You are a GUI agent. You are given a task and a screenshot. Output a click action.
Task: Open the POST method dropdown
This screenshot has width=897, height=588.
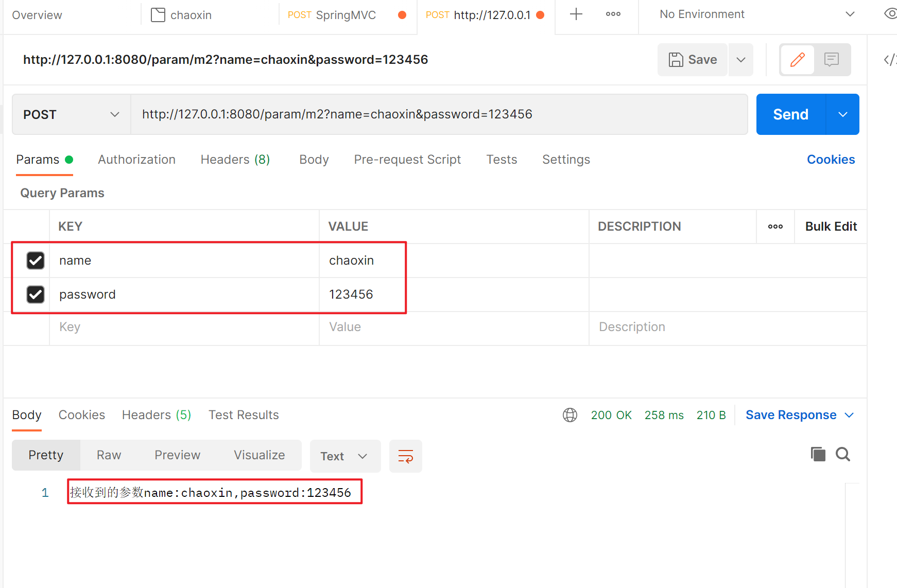[72, 114]
